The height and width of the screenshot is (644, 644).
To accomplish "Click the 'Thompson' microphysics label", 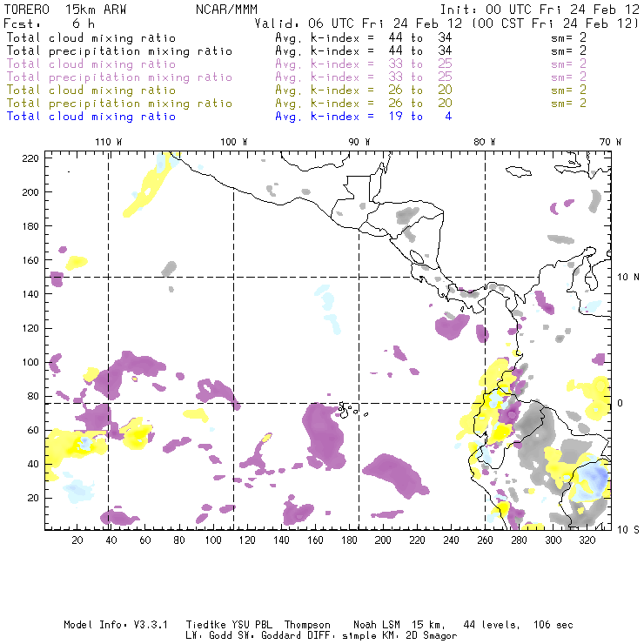I will click(307, 625).
